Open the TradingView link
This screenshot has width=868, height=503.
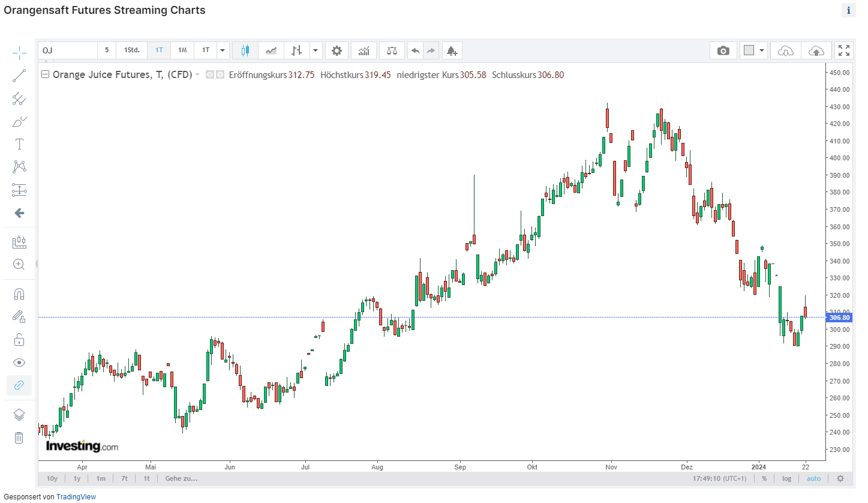pos(80,497)
